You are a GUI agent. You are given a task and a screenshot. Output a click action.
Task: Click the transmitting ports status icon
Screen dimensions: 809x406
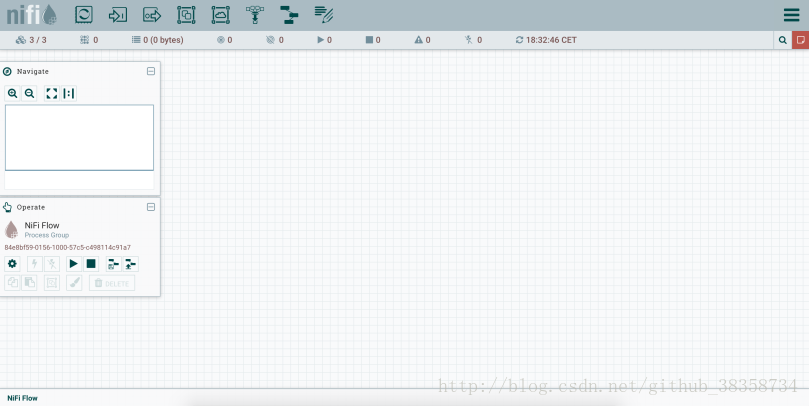pos(220,40)
